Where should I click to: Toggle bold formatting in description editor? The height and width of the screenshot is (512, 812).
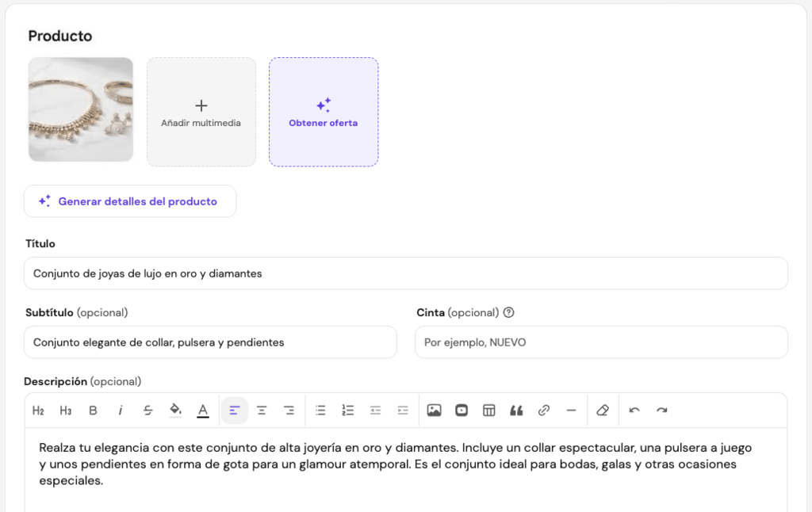(x=94, y=411)
